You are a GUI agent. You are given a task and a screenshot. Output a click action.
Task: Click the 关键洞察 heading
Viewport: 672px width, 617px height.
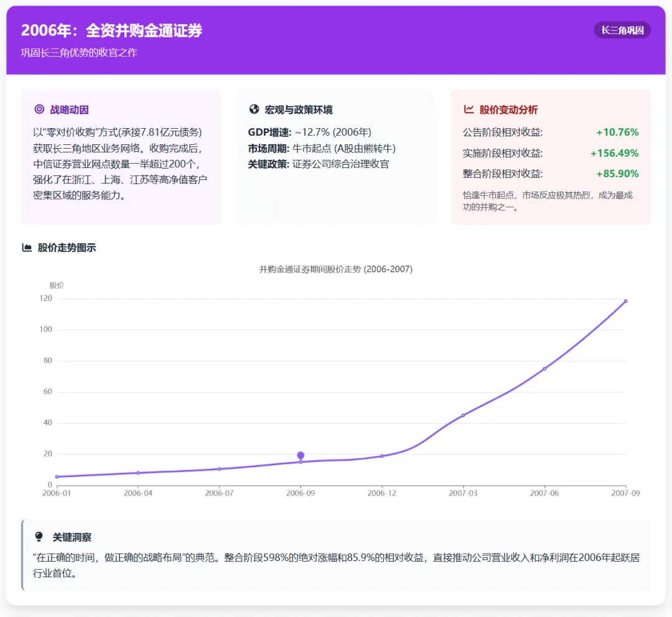pos(72,537)
